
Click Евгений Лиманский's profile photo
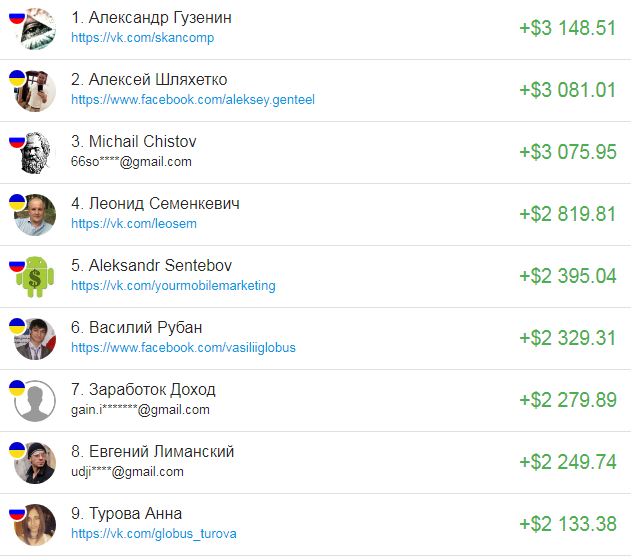pyautogui.click(x=35, y=463)
